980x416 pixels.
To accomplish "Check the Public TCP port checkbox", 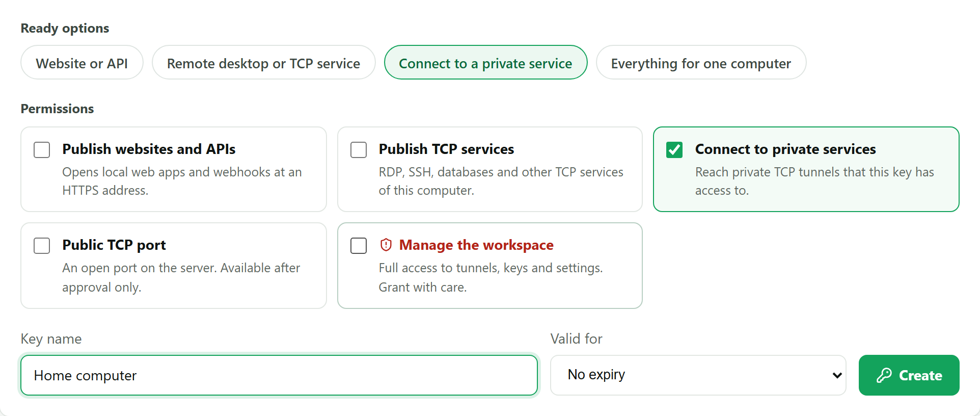I will tap(42, 246).
